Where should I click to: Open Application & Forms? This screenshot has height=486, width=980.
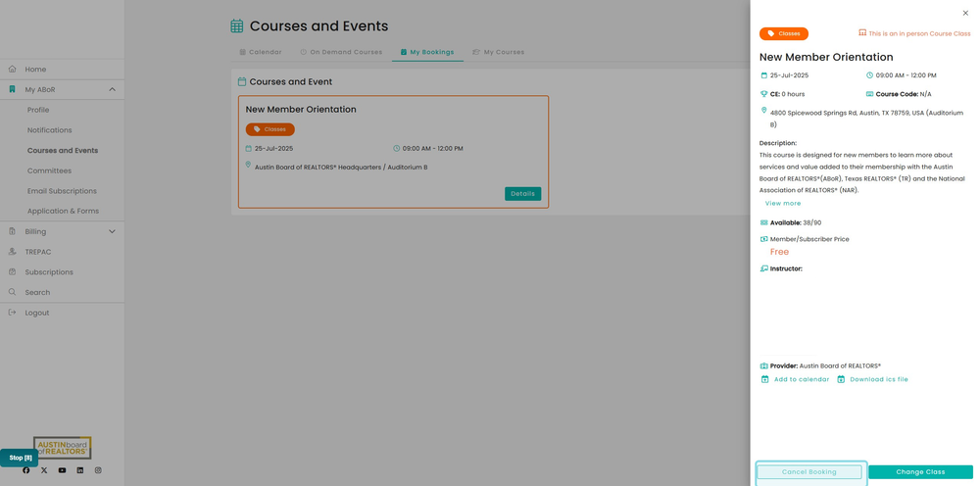[x=63, y=211]
